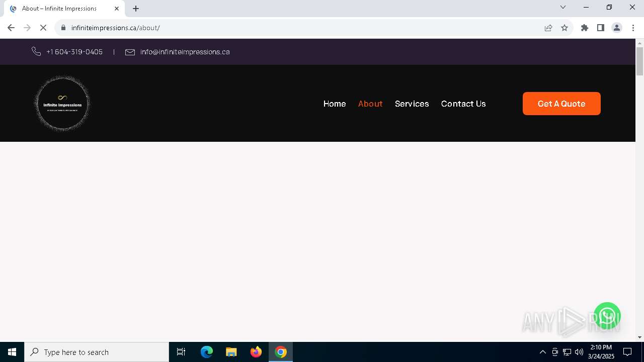Screen dimensions: 644x362
Task: Expand the tab search chevron
Action: pos(563,7)
